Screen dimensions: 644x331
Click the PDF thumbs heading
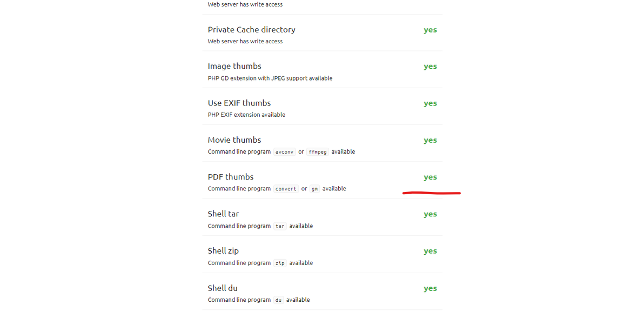[x=230, y=177]
